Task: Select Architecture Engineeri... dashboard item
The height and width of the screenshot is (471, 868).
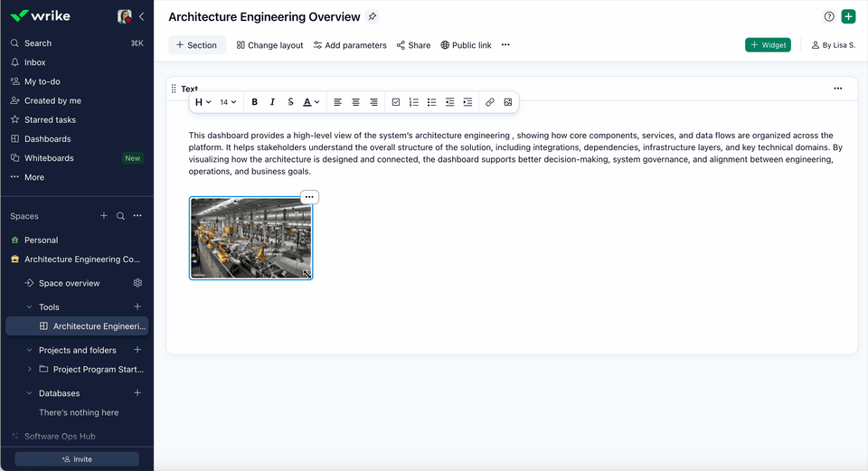Action: point(77,326)
